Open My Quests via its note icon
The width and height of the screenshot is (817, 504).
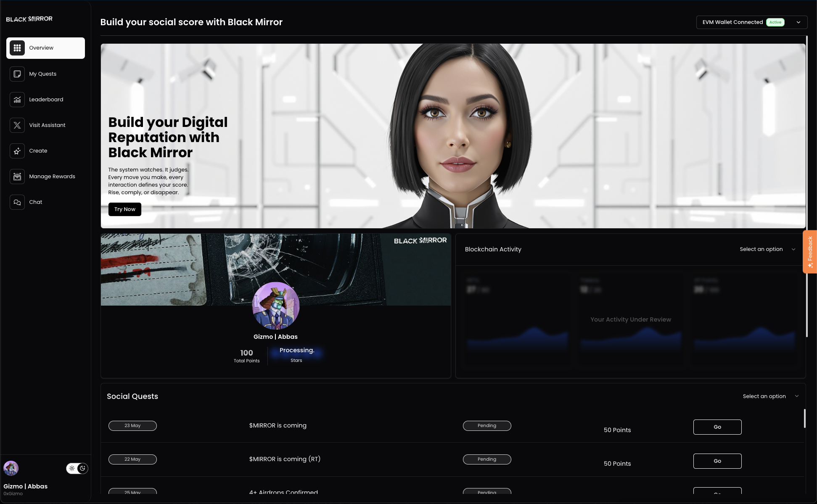17,74
